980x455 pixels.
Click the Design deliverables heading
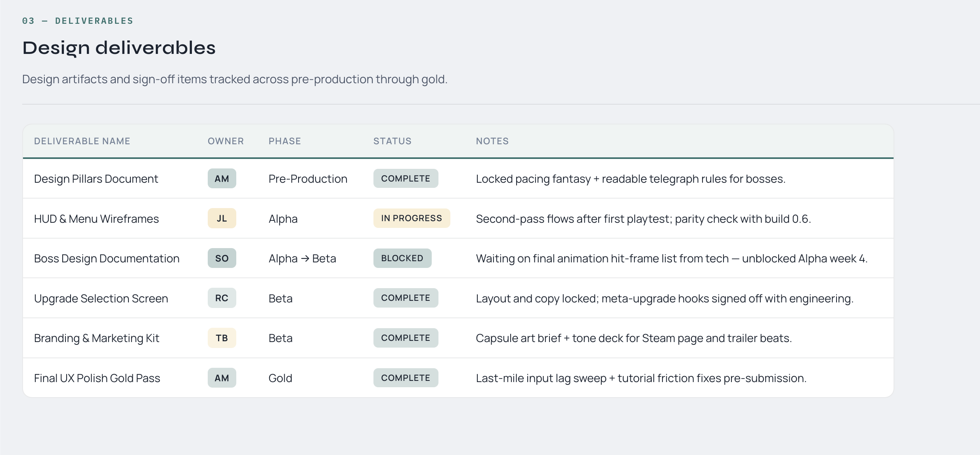click(x=119, y=48)
